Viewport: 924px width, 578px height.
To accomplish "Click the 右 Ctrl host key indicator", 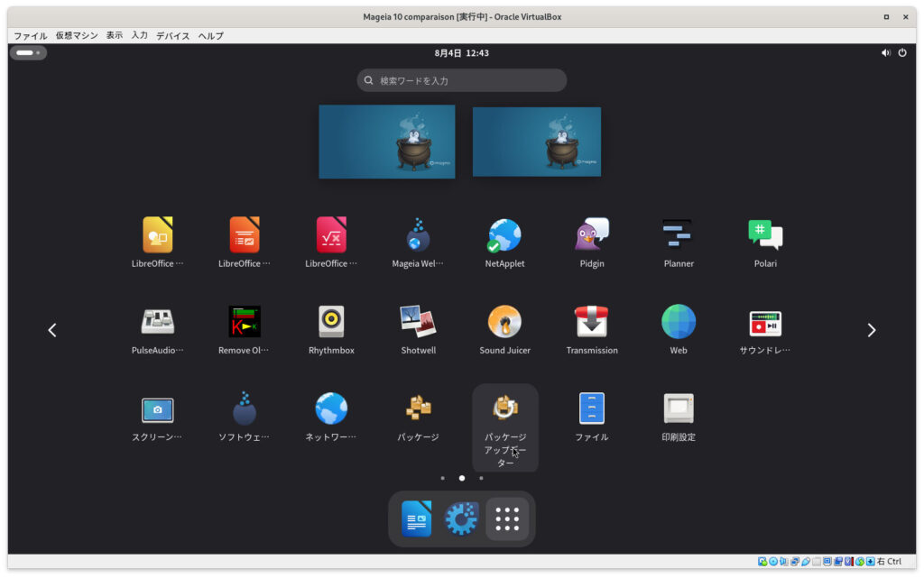I will point(889,562).
